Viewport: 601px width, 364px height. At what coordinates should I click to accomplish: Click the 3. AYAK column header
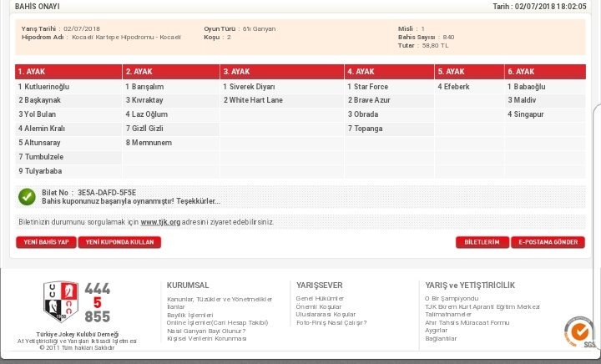(x=282, y=72)
